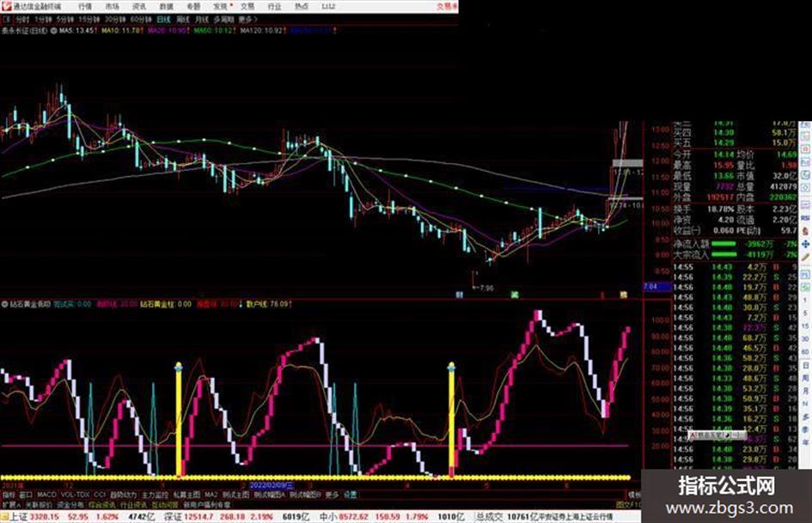Image resolution: width=812 pixels, height=523 pixels.
Task: Click the 指标 tab at bottom
Action: pyautogui.click(x=9, y=495)
